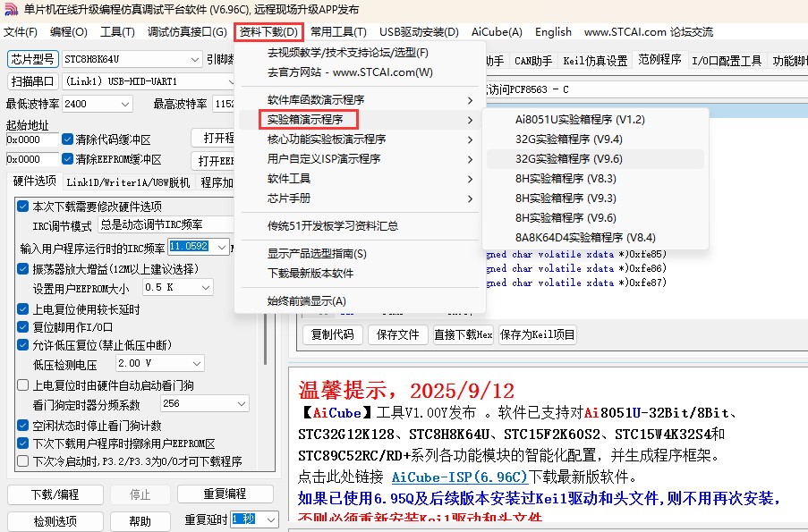This screenshot has width=808, height=532.
Task: Switch to Link1D/Writer1A/U8W脱机 tab
Action: click(x=128, y=182)
